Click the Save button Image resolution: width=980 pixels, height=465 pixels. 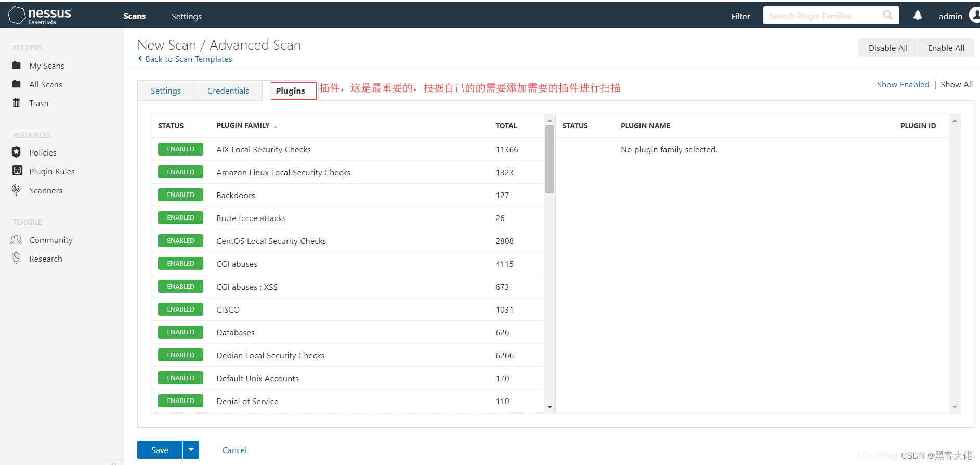[160, 450]
